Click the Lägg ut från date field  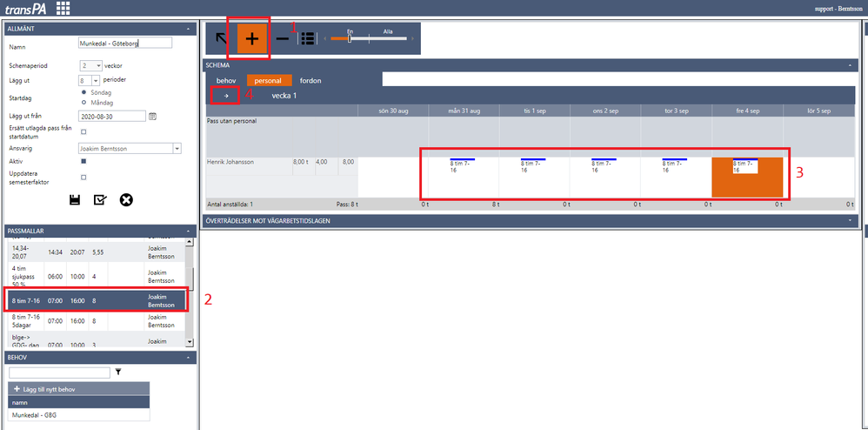pos(112,117)
